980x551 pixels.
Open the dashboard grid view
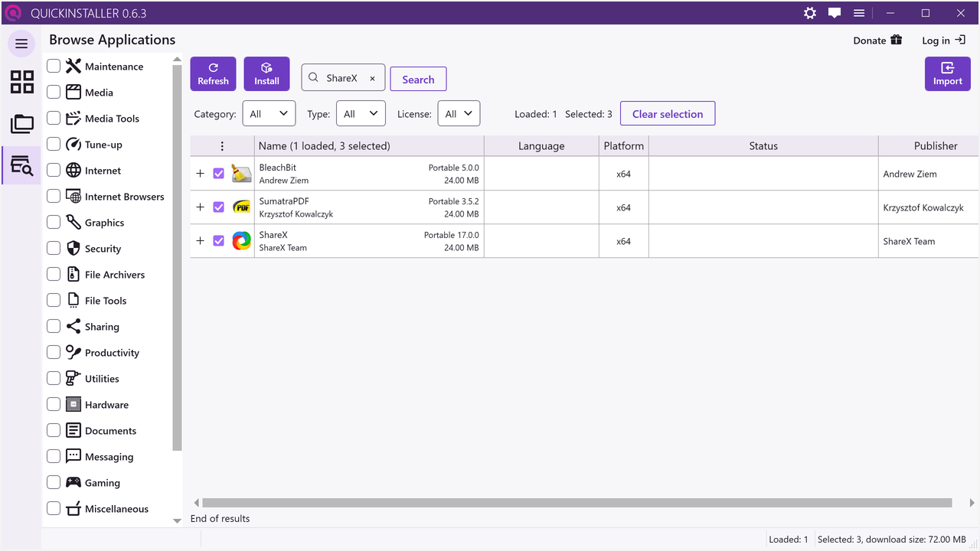(x=21, y=82)
